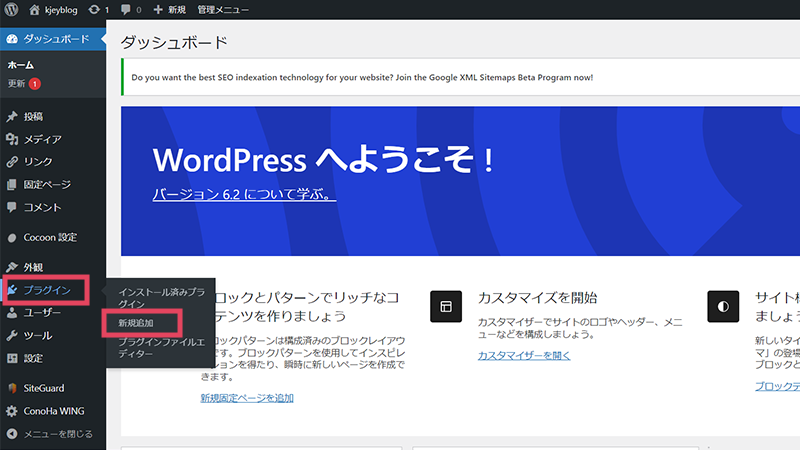Click the circle icon next to Cocoon 設定
800x450 pixels.
[x=12, y=238]
